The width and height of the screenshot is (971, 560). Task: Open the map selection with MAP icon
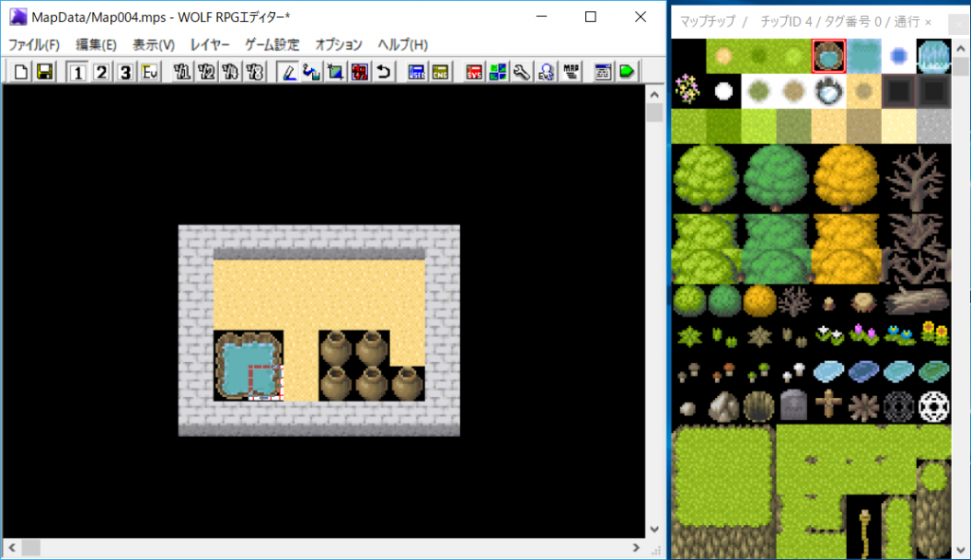(569, 71)
